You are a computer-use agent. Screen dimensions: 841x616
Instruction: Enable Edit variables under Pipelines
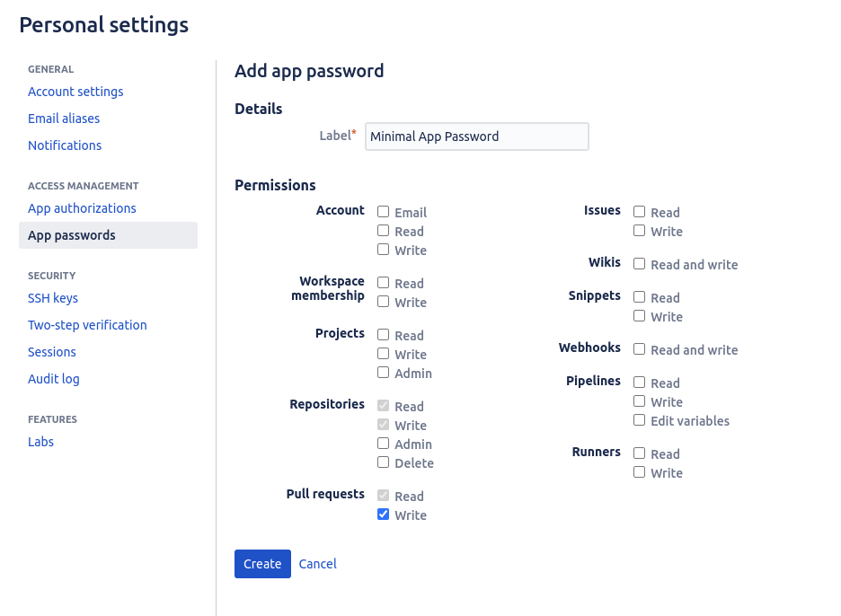click(639, 420)
